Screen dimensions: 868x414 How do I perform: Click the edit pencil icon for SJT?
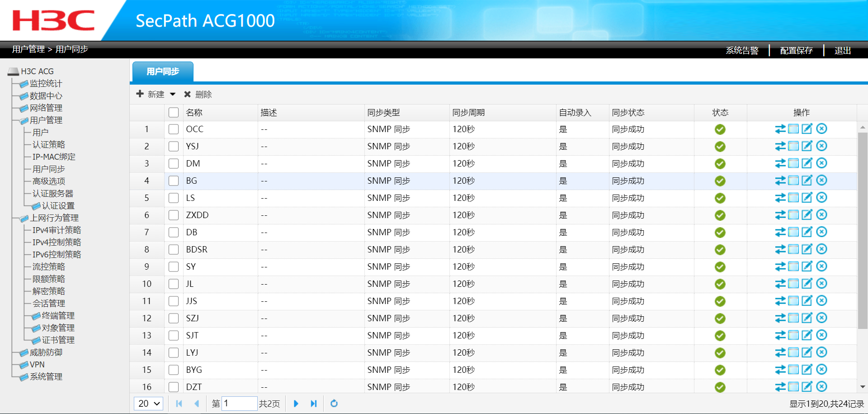click(807, 335)
